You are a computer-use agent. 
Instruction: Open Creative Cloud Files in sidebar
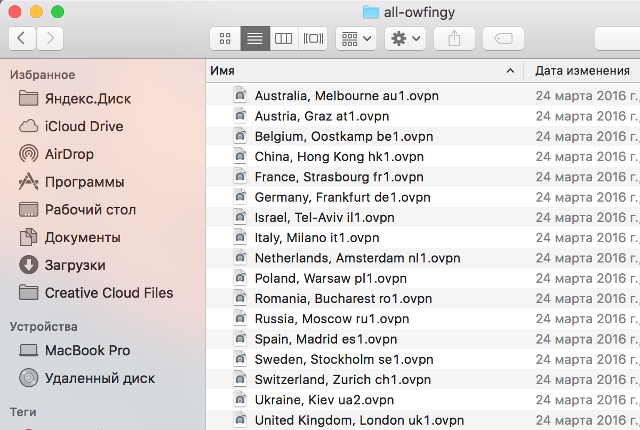pos(109,293)
